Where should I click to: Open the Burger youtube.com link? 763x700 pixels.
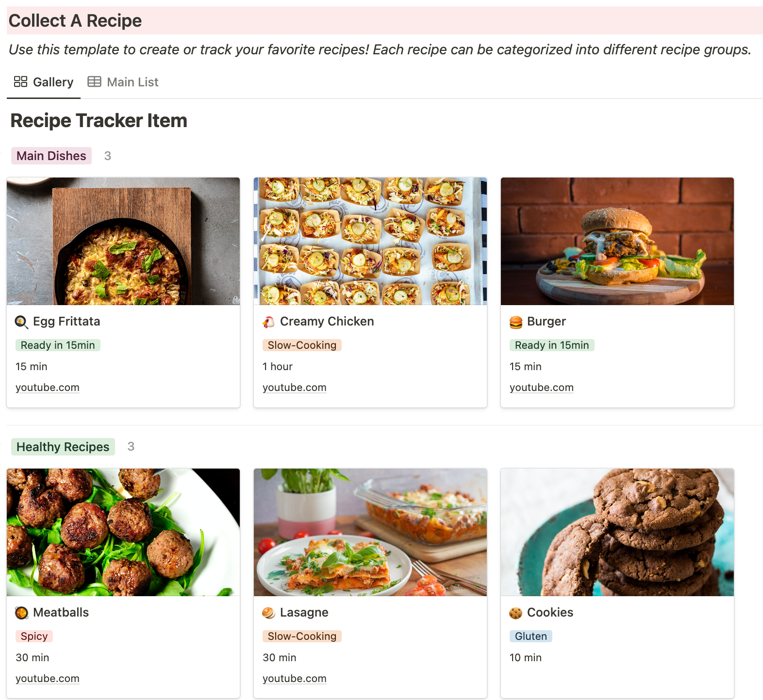tap(542, 388)
